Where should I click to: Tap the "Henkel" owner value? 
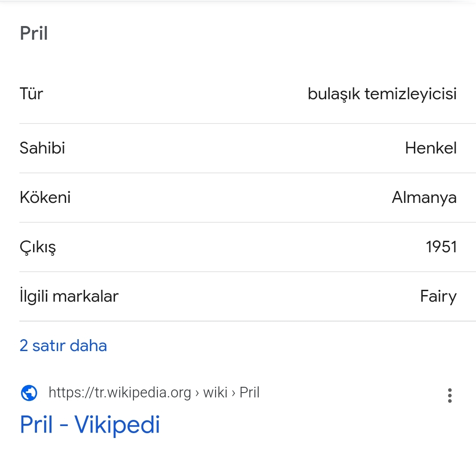click(431, 148)
